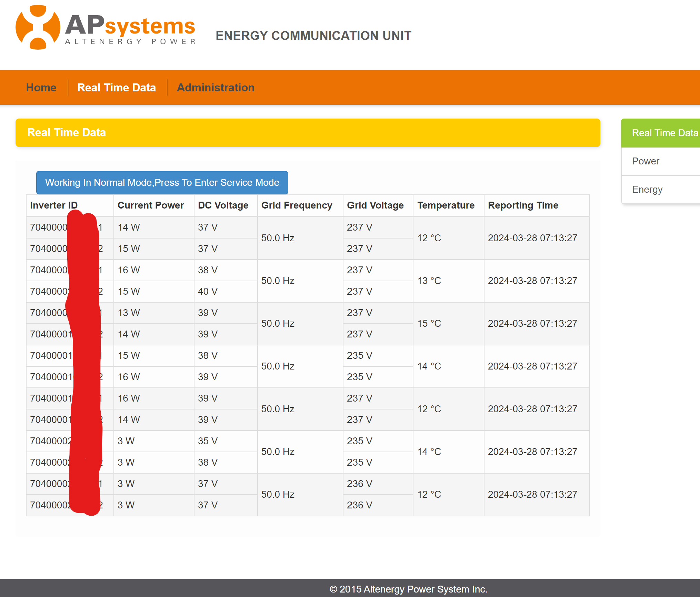Viewport: 700px width, 597px height.
Task: Click the 40 V DC voltage cell
Action: pyautogui.click(x=208, y=292)
